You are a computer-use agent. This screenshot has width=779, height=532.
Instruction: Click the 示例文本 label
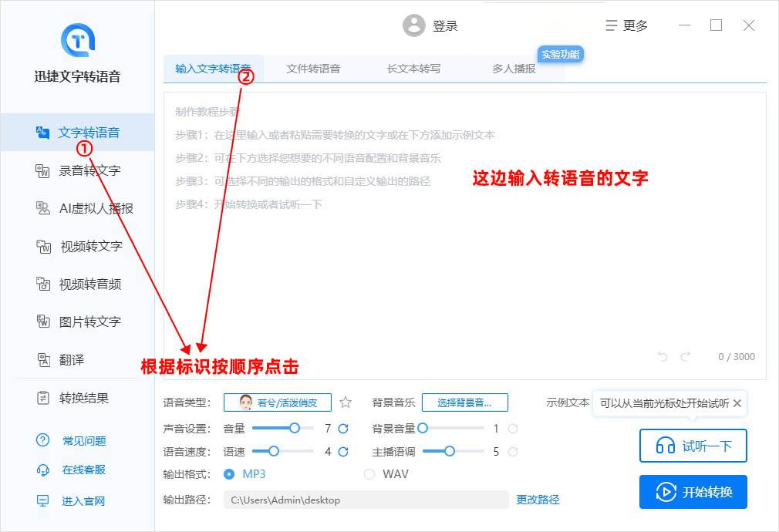pyautogui.click(x=568, y=402)
